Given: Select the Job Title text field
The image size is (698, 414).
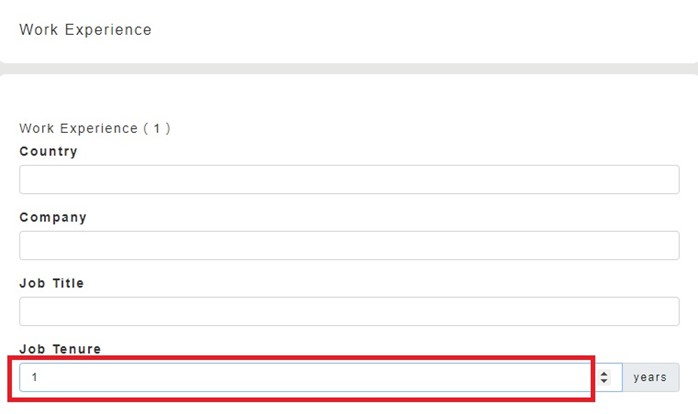Looking at the screenshot, I should click(349, 312).
